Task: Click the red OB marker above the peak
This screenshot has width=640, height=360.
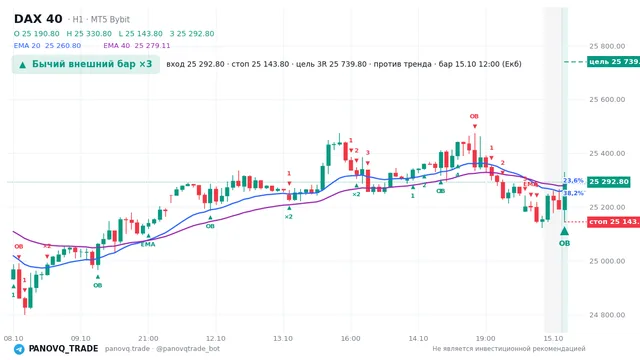Action: [x=474, y=116]
